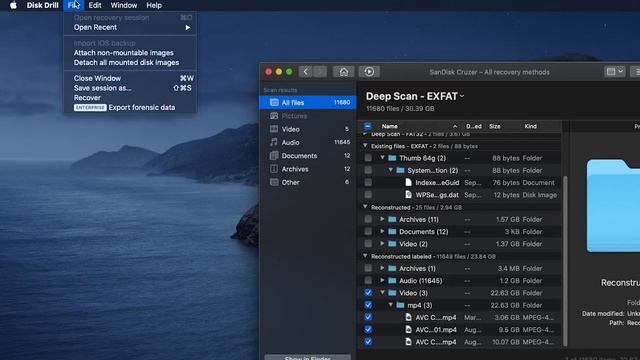Click the Reconstructed Archives (11) folder icon

pos(392,219)
